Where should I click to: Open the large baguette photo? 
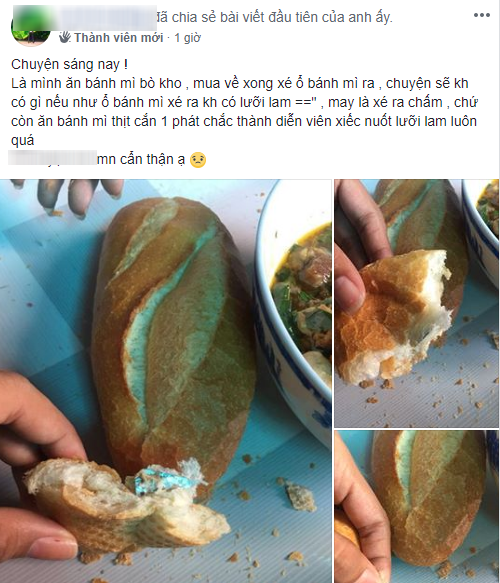tap(166, 381)
